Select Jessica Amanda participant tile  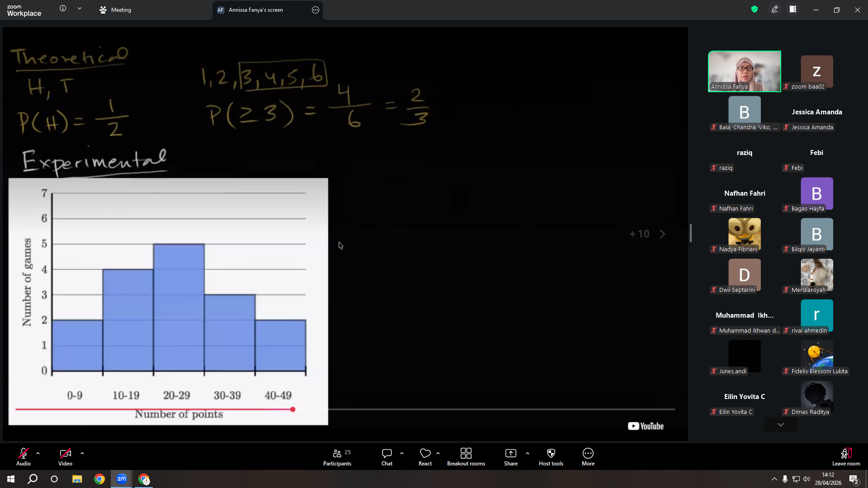click(817, 112)
